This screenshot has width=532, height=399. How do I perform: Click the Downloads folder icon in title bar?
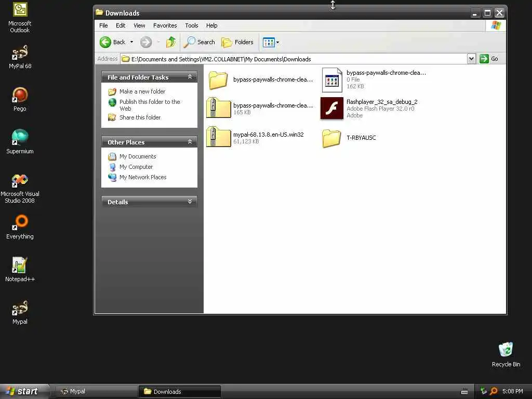click(x=99, y=12)
